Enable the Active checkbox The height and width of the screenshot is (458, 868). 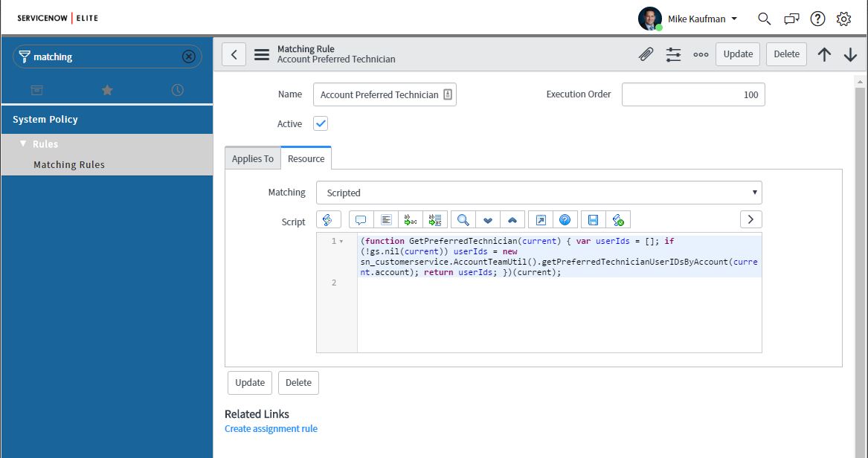[x=320, y=123]
